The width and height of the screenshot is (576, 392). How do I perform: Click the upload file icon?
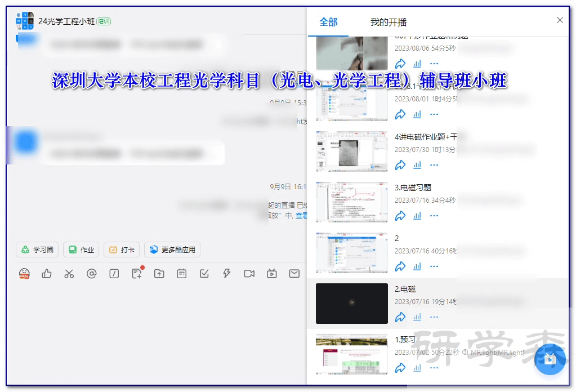[x=159, y=274]
